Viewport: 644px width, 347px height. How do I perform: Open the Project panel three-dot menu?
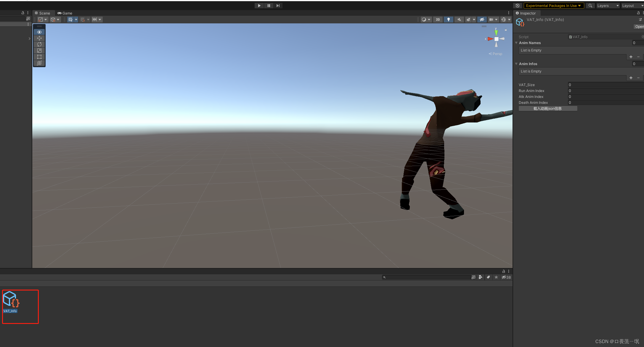[x=509, y=271]
